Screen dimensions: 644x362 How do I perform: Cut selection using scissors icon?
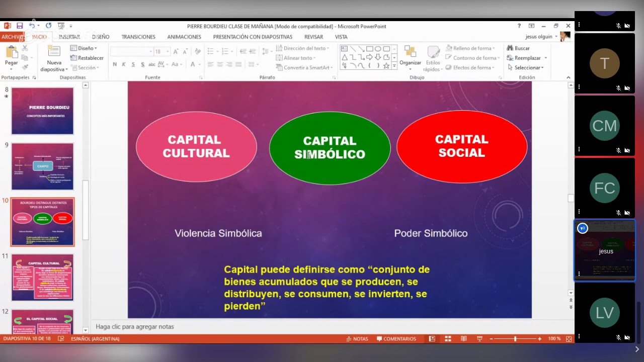click(x=25, y=48)
